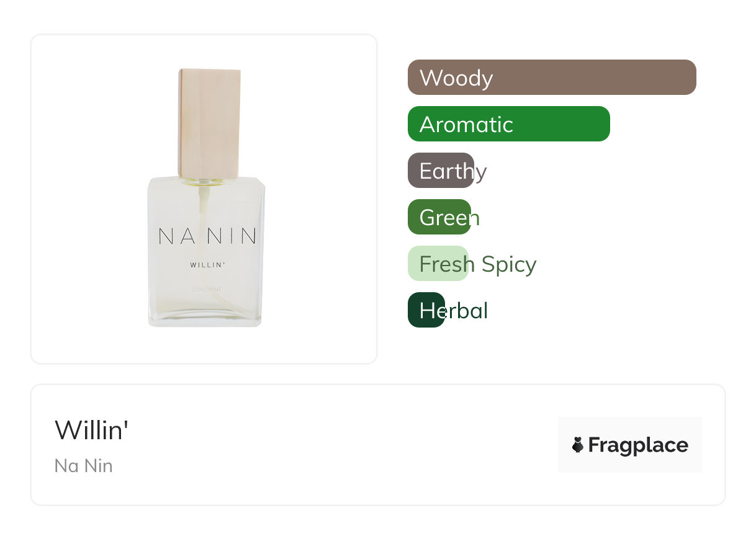The height and width of the screenshot is (536, 756).
Task: Click the word Spicy in Fresh Spicy label
Action: pyautogui.click(x=508, y=264)
